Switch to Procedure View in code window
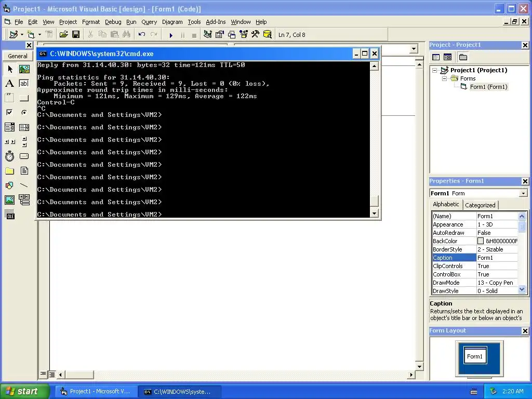The width and height of the screenshot is (532, 399). [x=43, y=374]
